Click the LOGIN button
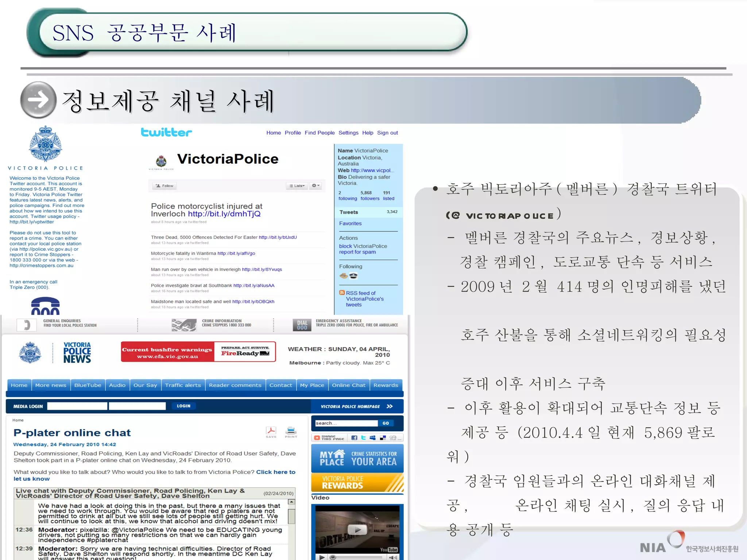The width and height of the screenshot is (747, 560). pos(183,406)
